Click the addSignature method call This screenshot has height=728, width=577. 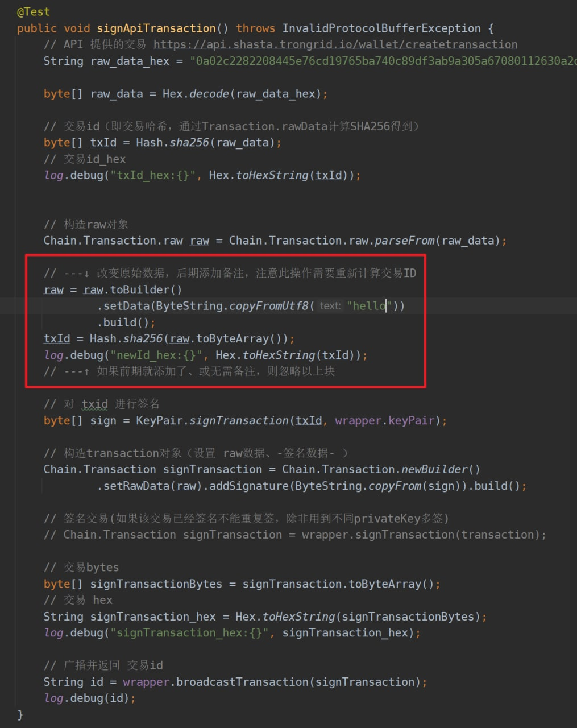249,486
